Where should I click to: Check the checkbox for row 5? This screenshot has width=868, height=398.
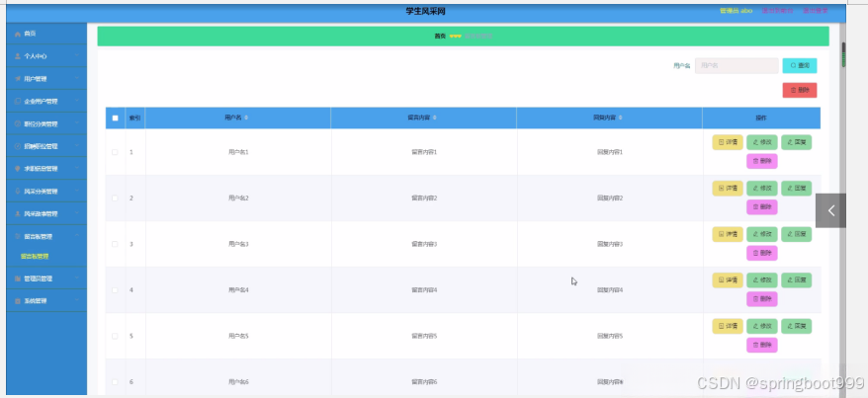click(x=115, y=336)
